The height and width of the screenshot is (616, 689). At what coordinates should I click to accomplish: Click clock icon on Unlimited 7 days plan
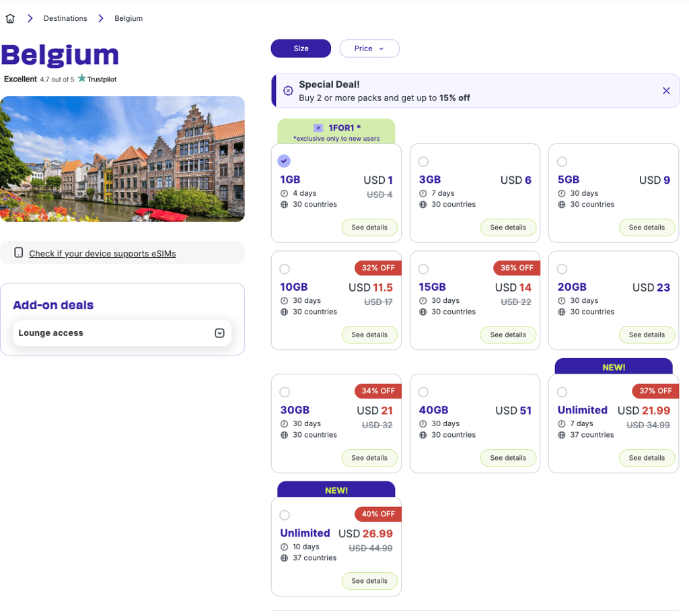point(562,424)
